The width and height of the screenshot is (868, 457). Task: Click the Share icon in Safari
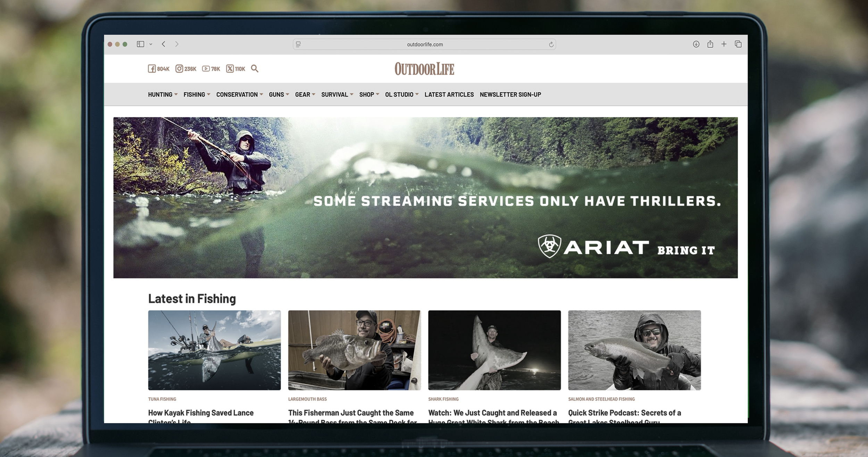710,44
